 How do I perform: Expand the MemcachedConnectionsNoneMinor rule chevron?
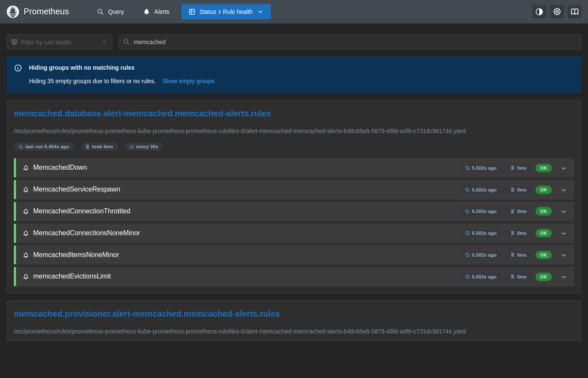[x=564, y=233]
